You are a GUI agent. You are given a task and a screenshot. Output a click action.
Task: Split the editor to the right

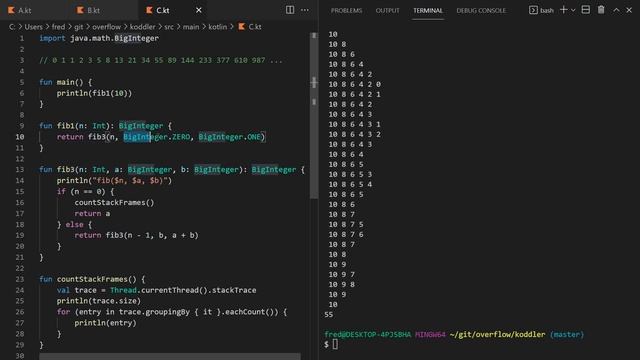click(290, 10)
